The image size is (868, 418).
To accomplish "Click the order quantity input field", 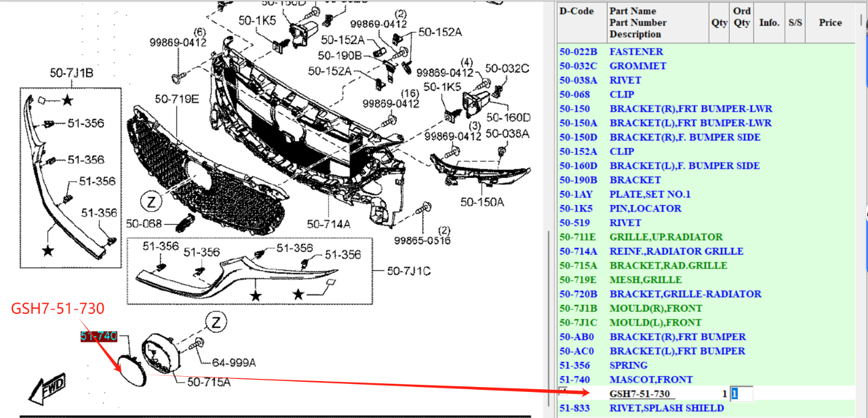I will point(741,394).
